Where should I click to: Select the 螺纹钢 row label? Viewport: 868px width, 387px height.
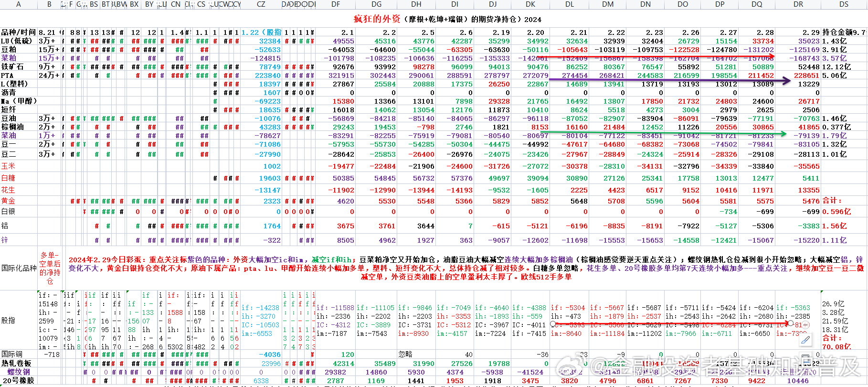point(19,372)
